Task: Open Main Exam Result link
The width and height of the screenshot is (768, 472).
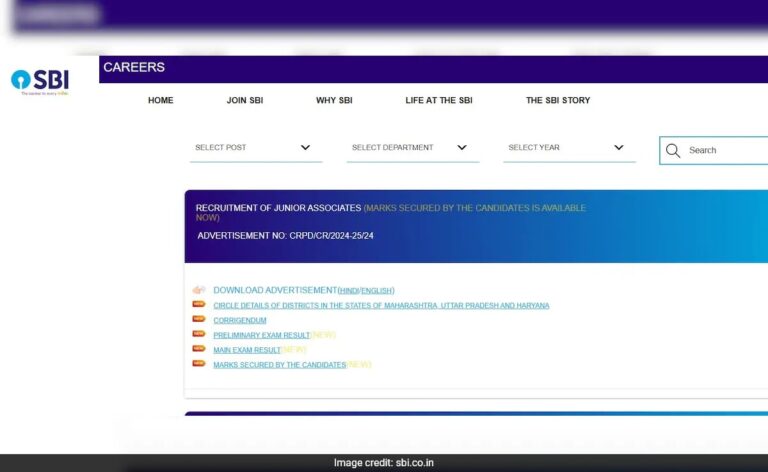Action: (247, 350)
